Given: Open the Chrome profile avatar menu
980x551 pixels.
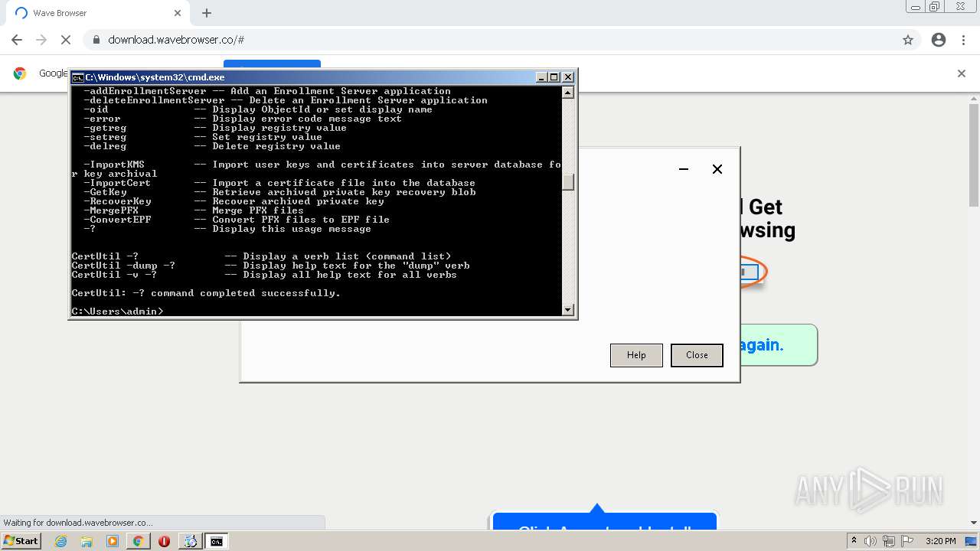Looking at the screenshot, I should click(x=939, y=40).
